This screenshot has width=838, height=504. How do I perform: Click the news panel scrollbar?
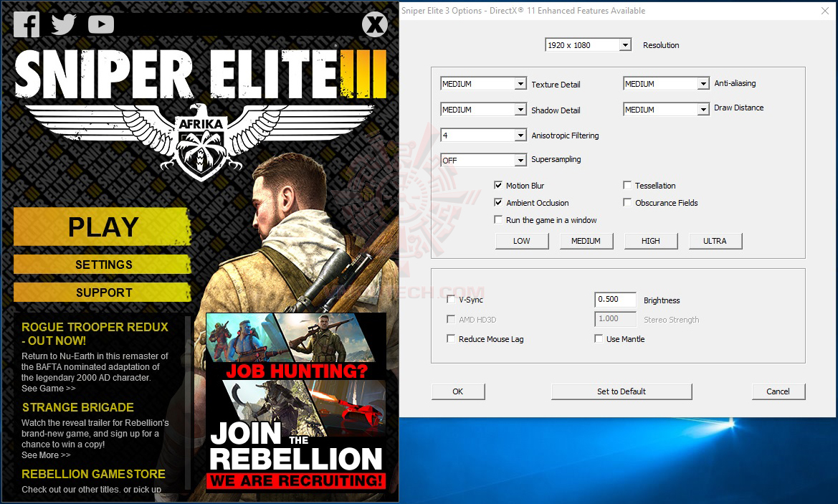point(188,402)
